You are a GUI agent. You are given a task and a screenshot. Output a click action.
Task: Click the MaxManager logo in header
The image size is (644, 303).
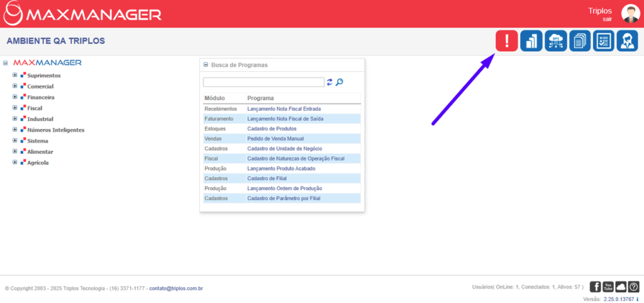click(82, 14)
